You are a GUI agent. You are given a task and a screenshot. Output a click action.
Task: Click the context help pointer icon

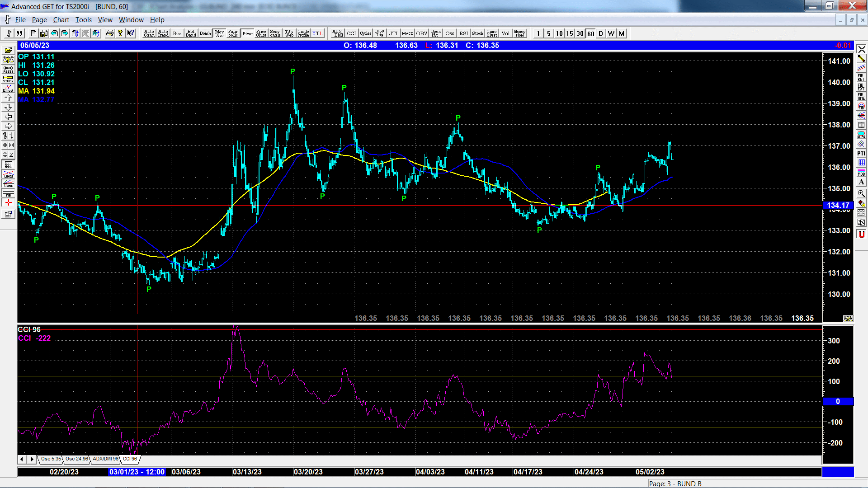[131, 33]
